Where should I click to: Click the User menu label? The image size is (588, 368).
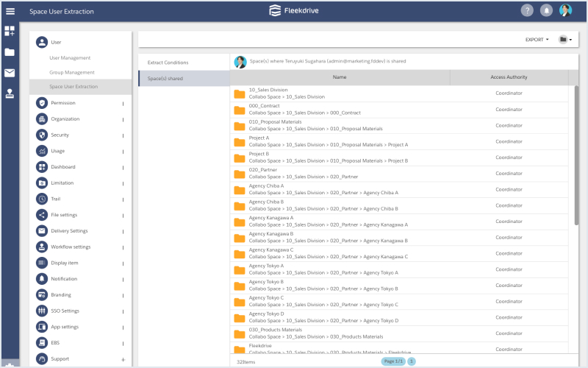tap(56, 42)
